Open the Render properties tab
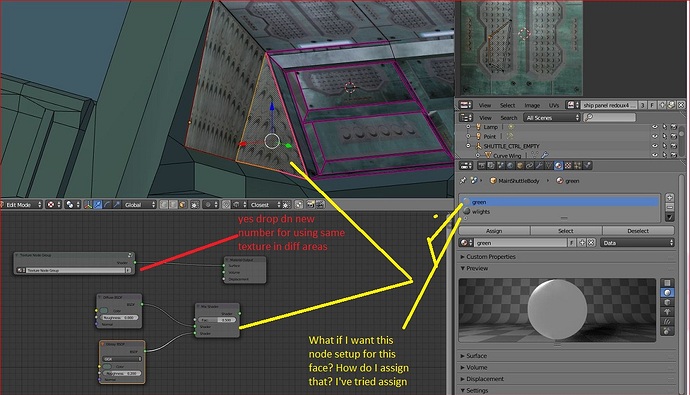Viewport: 690px width, 395px height. pos(482,166)
